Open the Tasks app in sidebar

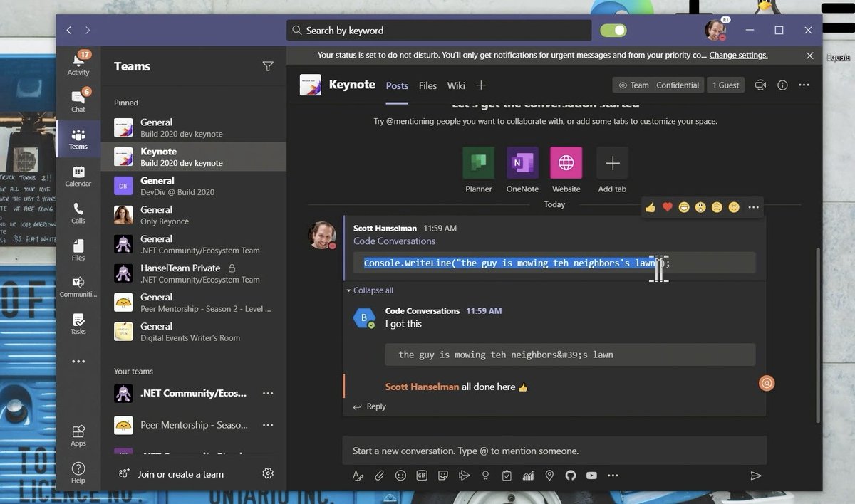click(x=78, y=324)
